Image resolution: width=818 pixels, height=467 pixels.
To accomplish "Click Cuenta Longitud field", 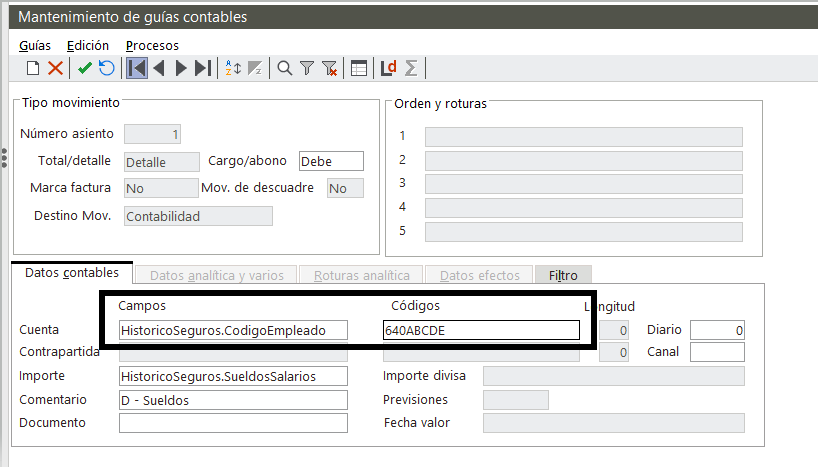I will (x=614, y=330).
